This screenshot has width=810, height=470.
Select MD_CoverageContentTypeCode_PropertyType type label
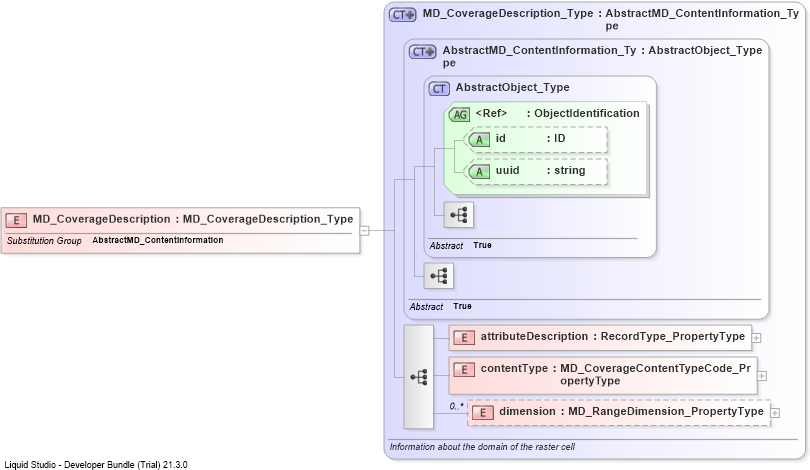[x=655, y=374]
